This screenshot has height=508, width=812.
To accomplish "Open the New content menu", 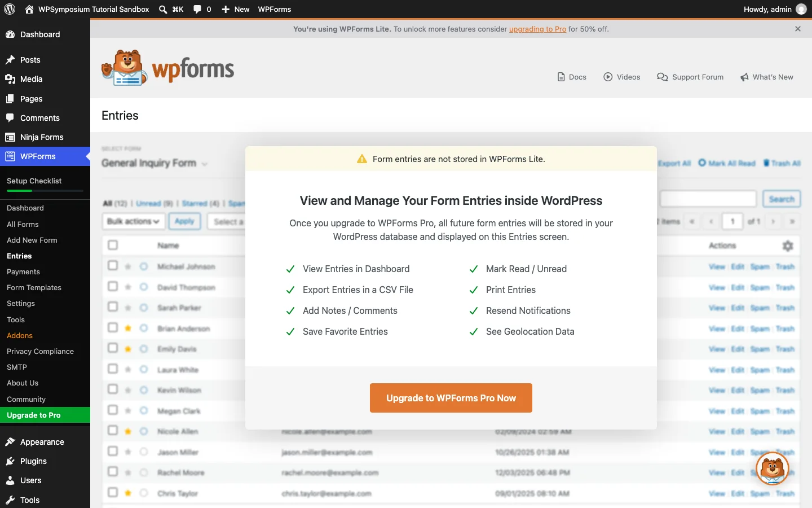I will (236, 9).
